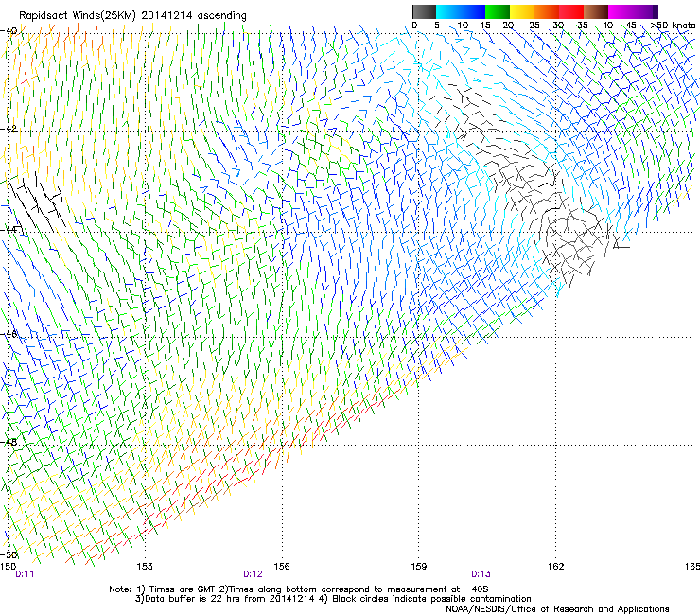Screen dimensions: 700x615
Task: Click the longitude label '159'
Action: [x=418, y=567]
